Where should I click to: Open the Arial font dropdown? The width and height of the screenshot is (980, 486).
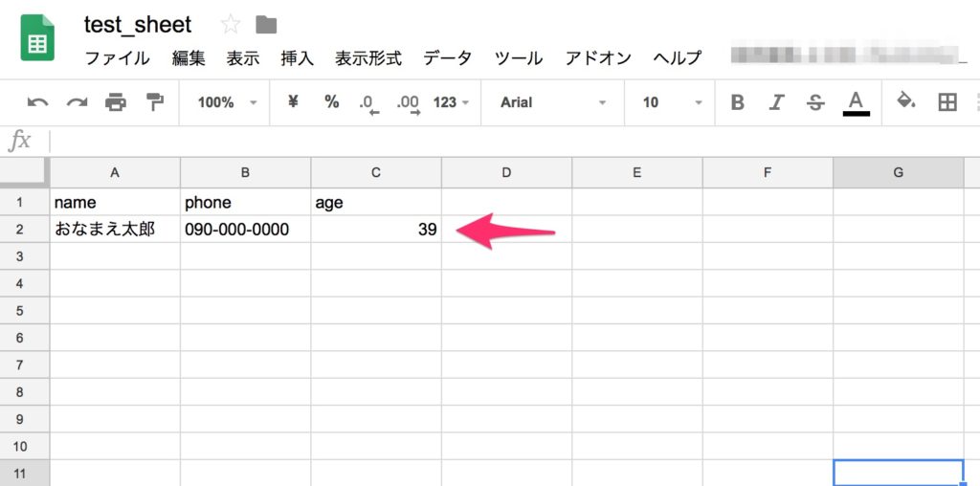click(553, 102)
